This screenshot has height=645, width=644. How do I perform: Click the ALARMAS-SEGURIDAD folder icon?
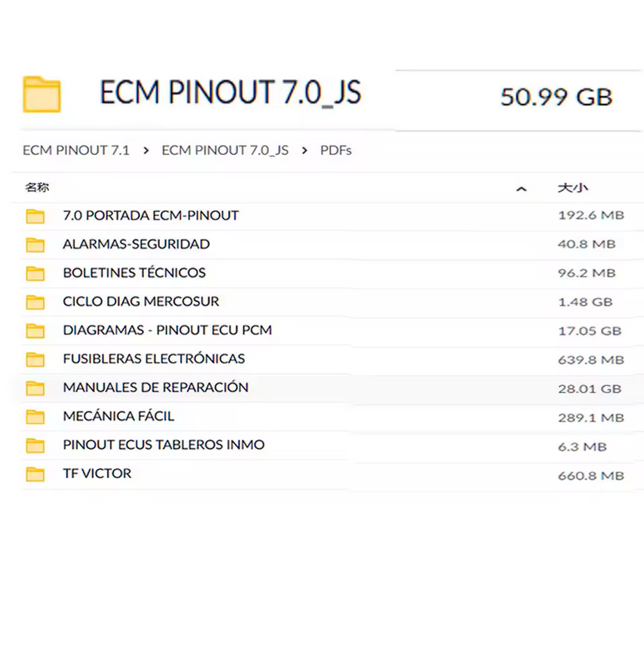pos(35,244)
